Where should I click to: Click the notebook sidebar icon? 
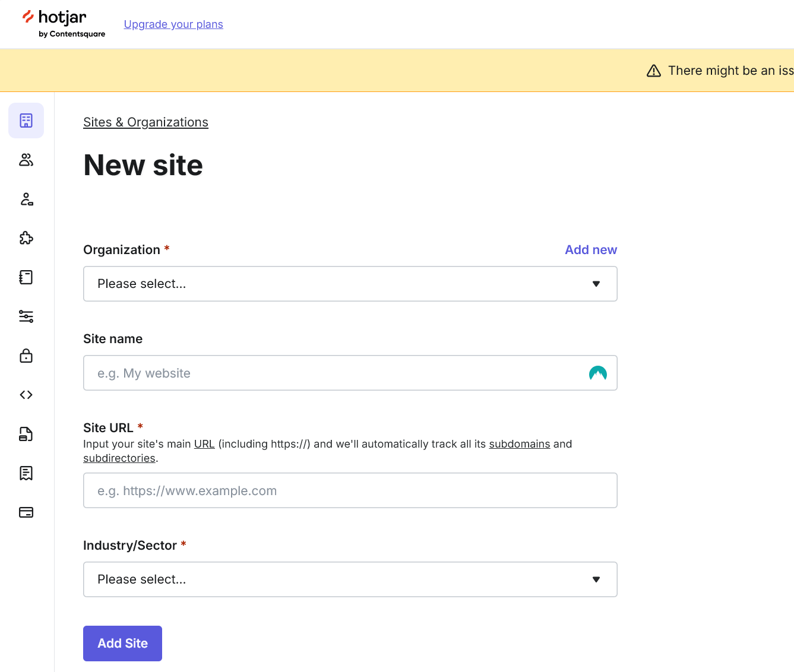[x=26, y=277]
